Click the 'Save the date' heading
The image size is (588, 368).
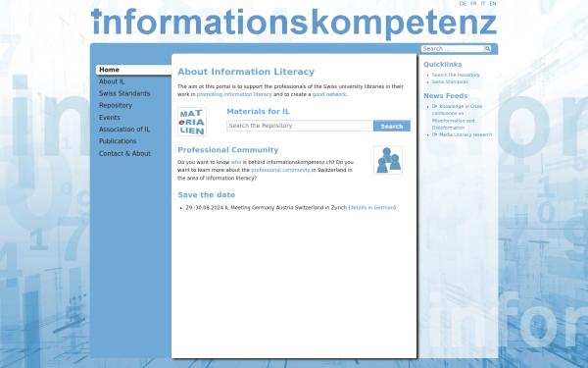[x=206, y=195]
